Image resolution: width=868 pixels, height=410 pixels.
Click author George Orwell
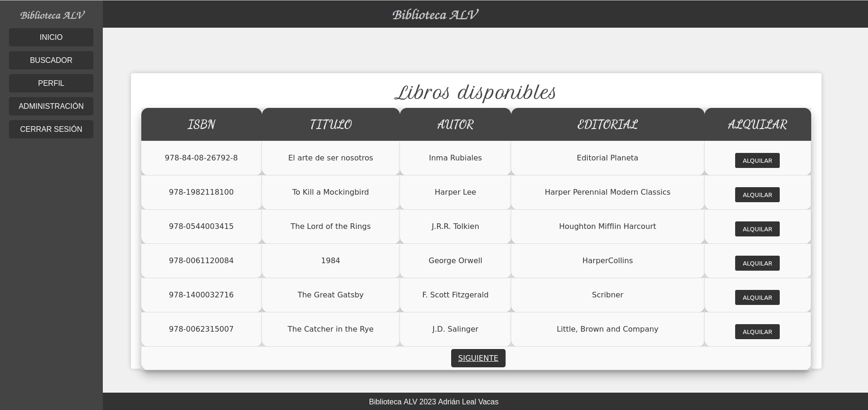click(455, 260)
